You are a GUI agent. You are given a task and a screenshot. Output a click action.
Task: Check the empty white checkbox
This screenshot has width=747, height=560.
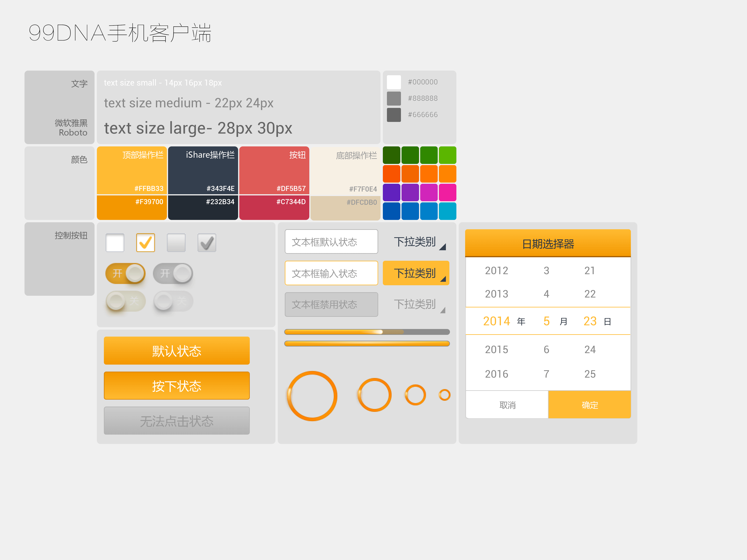click(115, 243)
